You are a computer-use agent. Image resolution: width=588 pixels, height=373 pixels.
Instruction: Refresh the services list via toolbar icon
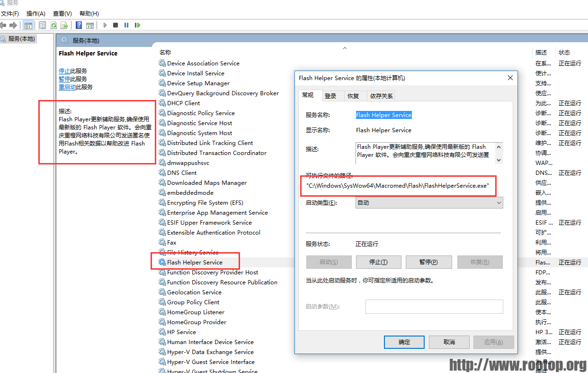point(53,25)
